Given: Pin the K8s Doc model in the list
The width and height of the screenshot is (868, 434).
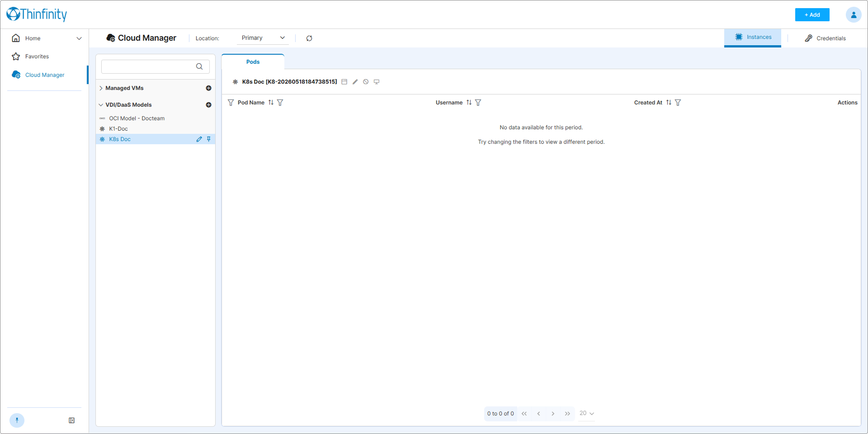Looking at the screenshot, I should pyautogui.click(x=209, y=139).
